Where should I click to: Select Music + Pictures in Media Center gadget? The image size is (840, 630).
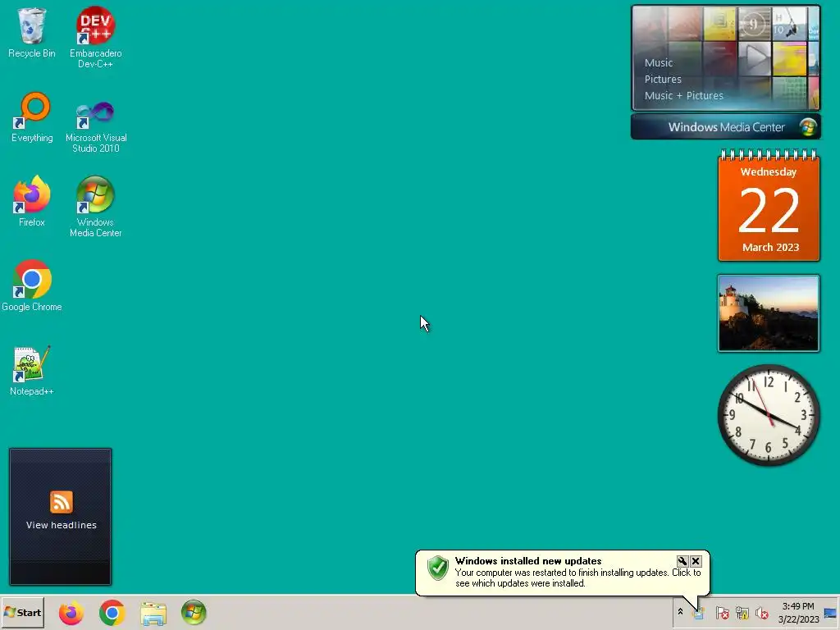click(683, 96)
